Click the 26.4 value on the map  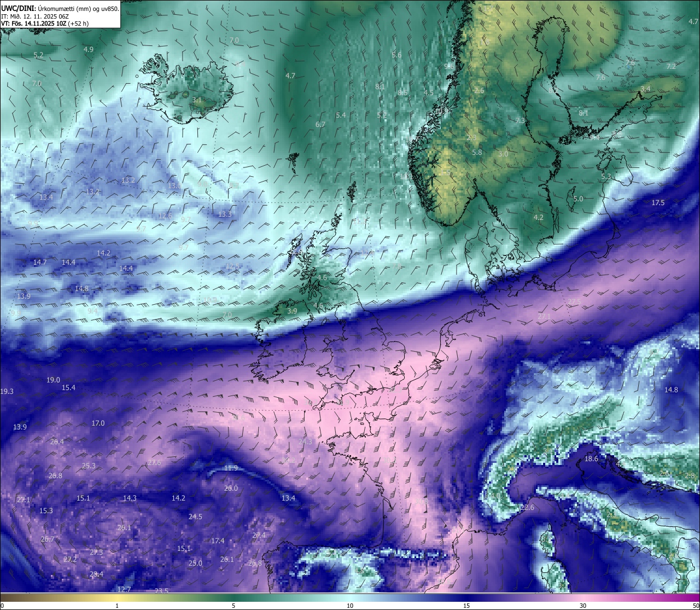pyautogui.click(x=57, y=441)
